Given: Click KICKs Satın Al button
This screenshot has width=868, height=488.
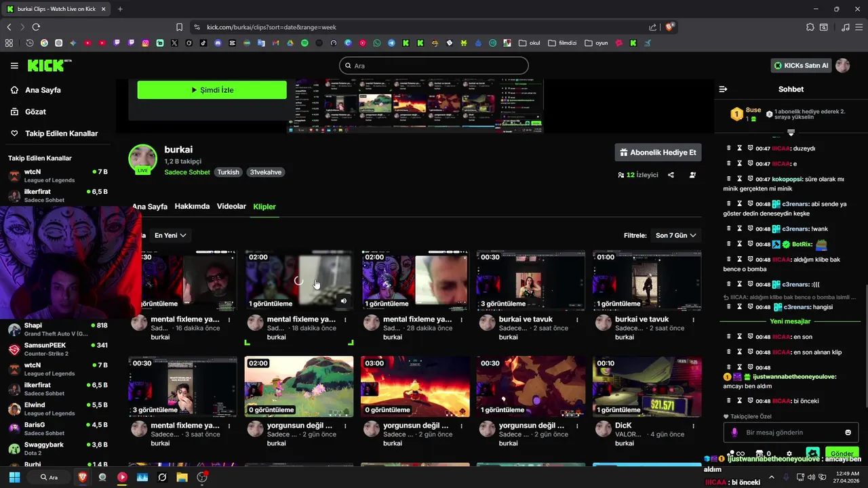Looking at the screenshot, I should click(801, 66).
